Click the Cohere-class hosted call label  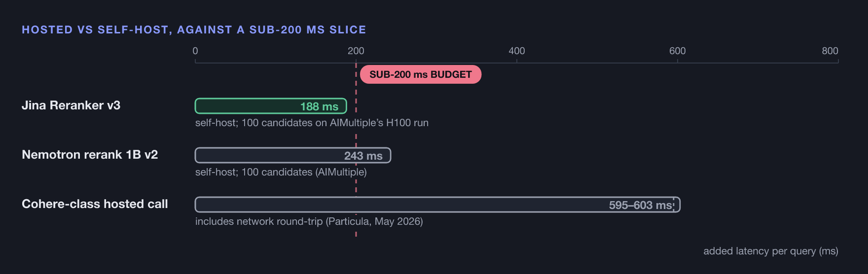point(94,204)
